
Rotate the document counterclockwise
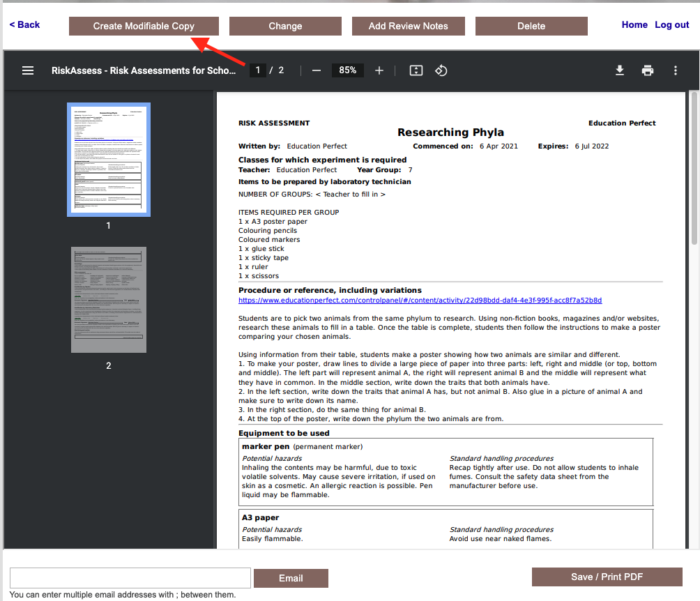coord(441,70)
